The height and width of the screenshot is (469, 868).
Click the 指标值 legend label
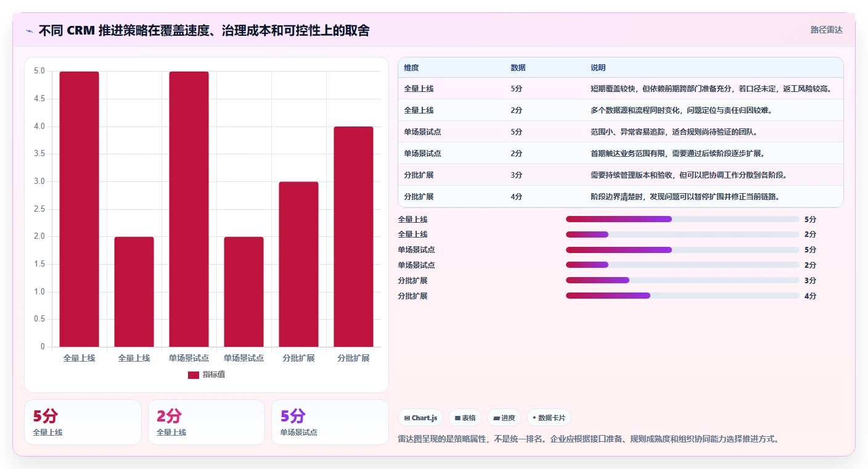[x=214, y=375]
